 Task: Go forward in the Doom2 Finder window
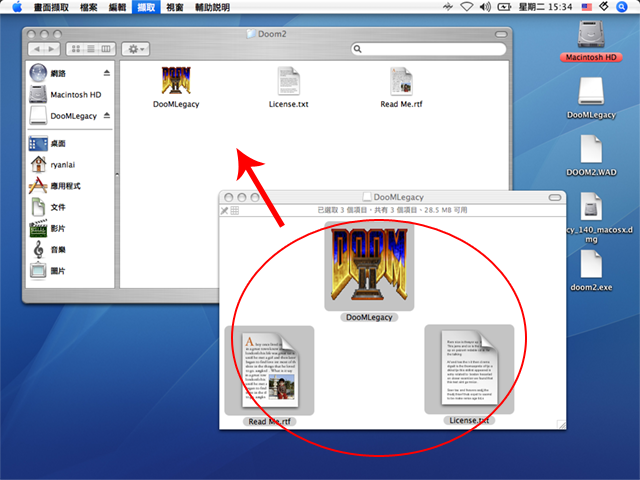[x=52, y=49]
